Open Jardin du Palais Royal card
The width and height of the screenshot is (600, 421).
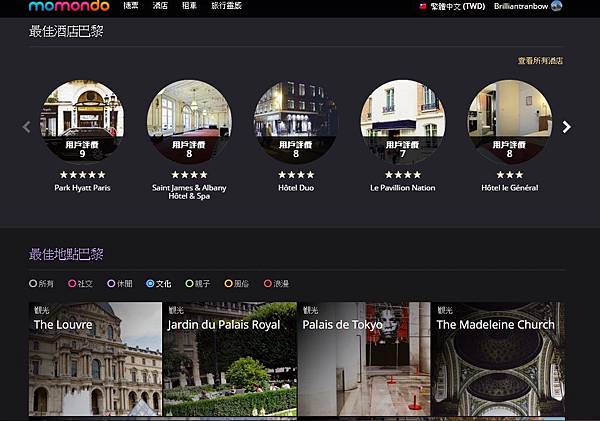click(x=230, y=359)
